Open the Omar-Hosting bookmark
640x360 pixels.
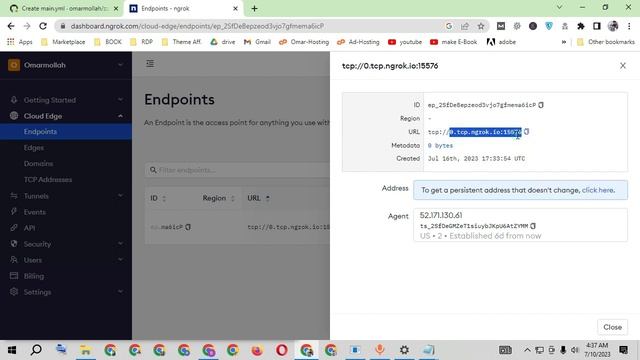[304, 42]
